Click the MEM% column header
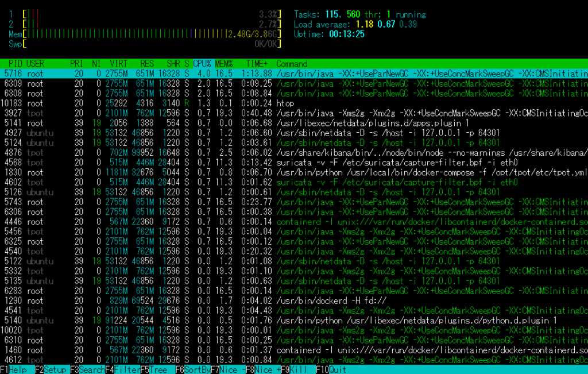The image size is (588, 374). click(224, 64)
